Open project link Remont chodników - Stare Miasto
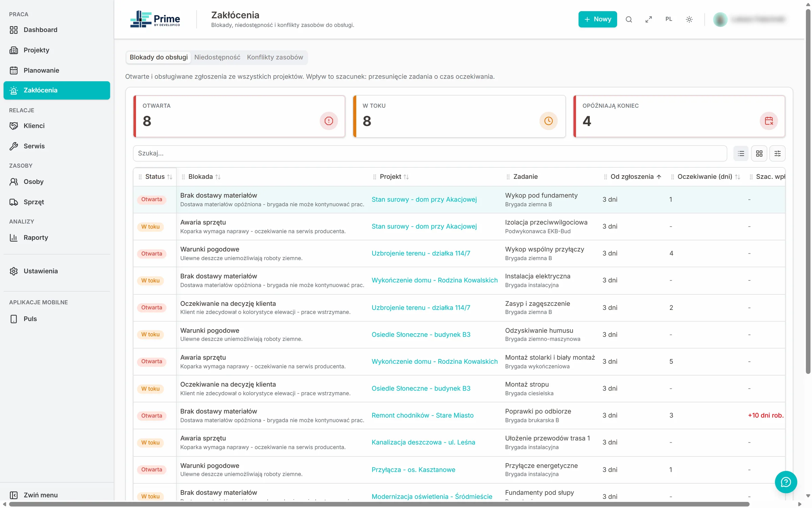Image resolution: width=812 pixels, height=508 pixels. pyautogui.click(x=423, y=415)
